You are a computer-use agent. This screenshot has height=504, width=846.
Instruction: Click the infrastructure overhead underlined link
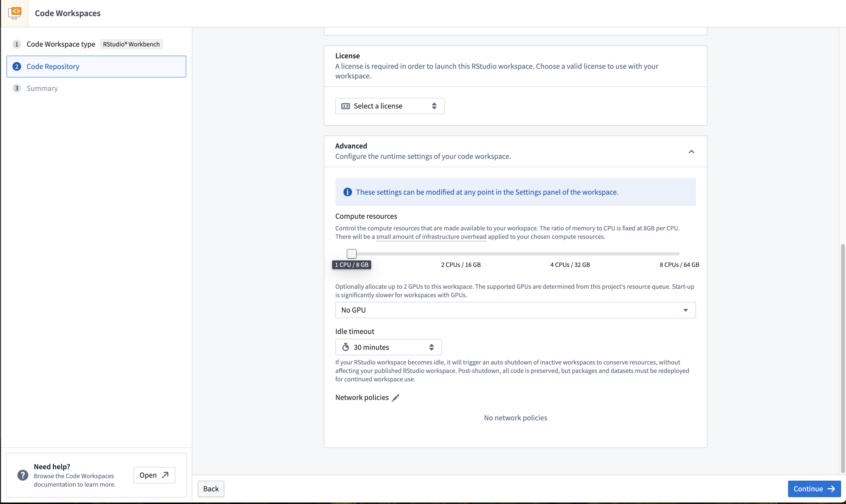click(x=430, y=236)
